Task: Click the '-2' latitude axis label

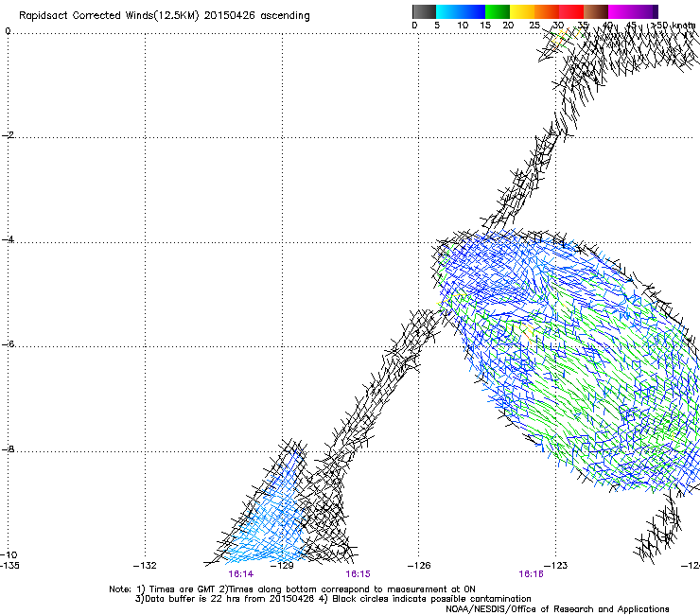Action: 9,135
